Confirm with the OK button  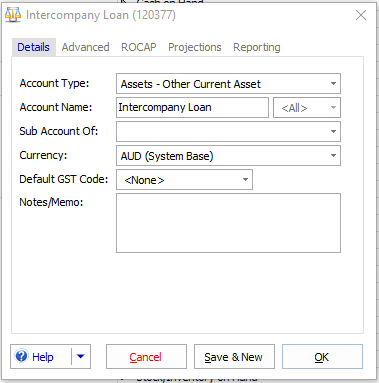point(322,357)
